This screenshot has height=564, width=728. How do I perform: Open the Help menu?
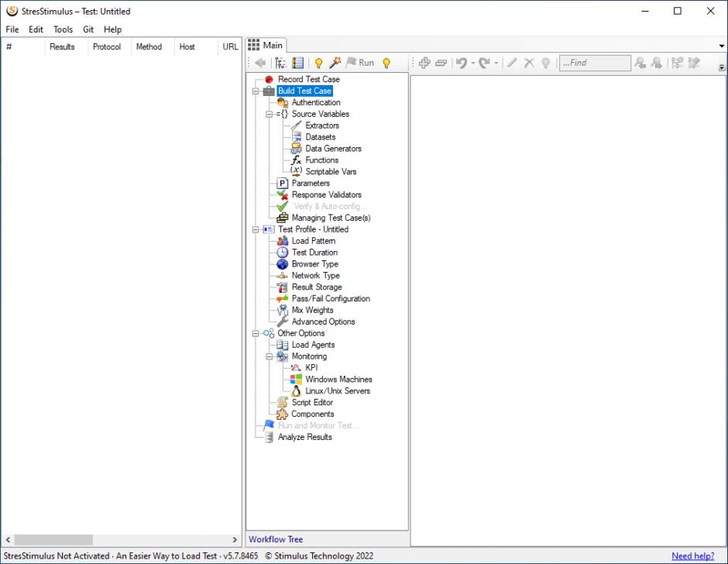pyautogui.click(x=112, y=29)
